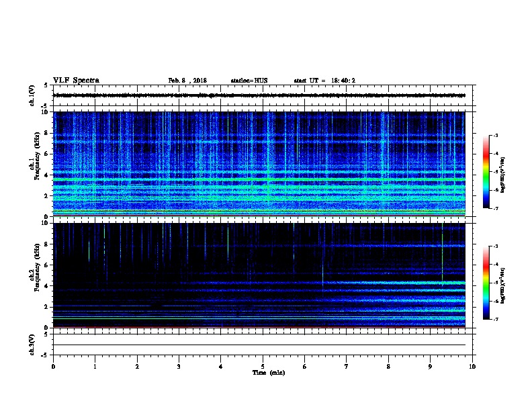Click time axis tick label "6"
The height and width of the screenshot is (411, 532).
[305, 367]
